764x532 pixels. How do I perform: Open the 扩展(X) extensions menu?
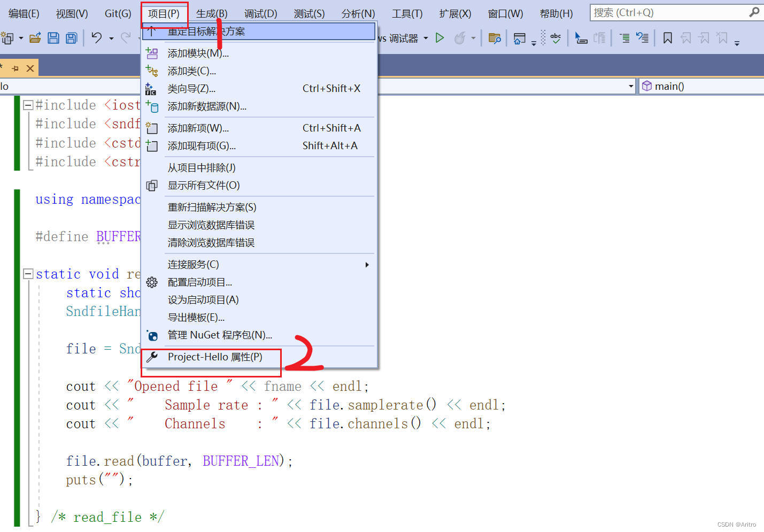pos(455,13)
